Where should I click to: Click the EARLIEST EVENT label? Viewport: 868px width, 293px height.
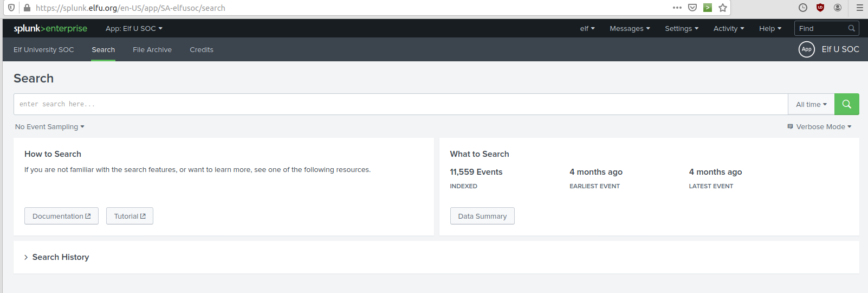(594, 186)
